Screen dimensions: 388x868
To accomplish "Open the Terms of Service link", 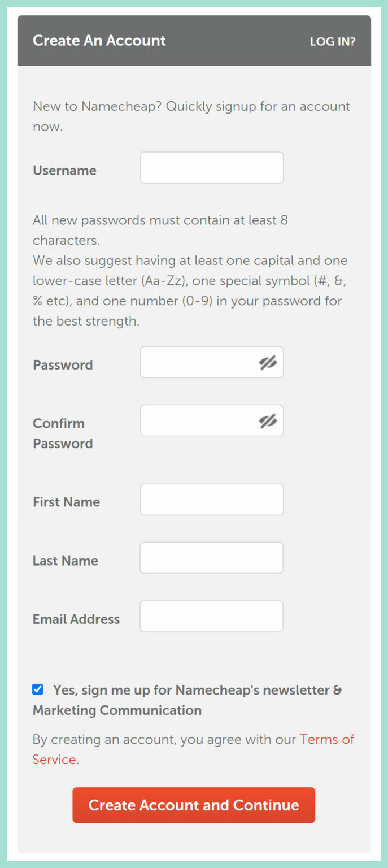I will coord(326,739).
